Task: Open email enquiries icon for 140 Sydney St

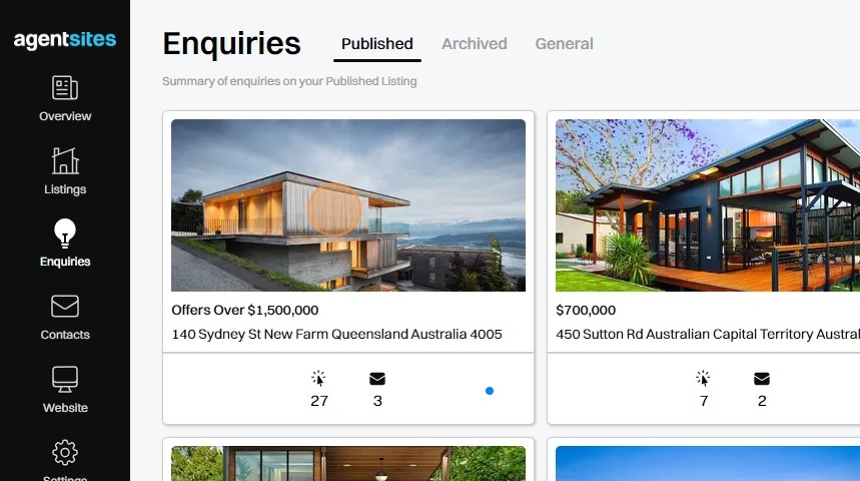Action: [377, 378]
